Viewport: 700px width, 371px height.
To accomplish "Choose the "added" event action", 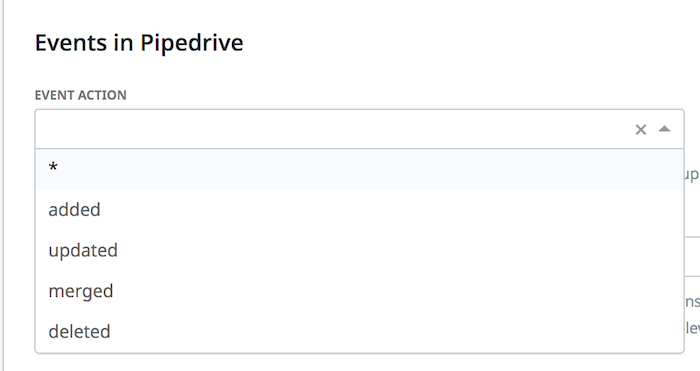I will pos(359,210).
